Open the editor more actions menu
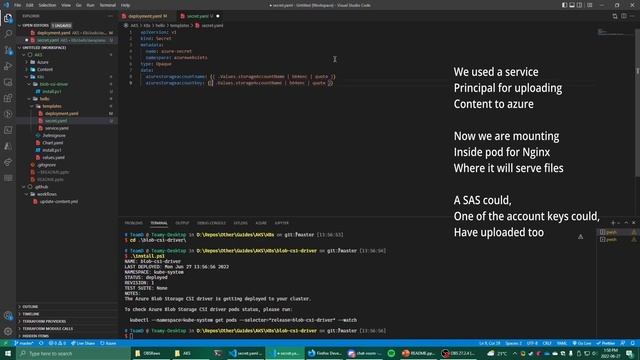This screenshot has height=360, width=640. 633,16
